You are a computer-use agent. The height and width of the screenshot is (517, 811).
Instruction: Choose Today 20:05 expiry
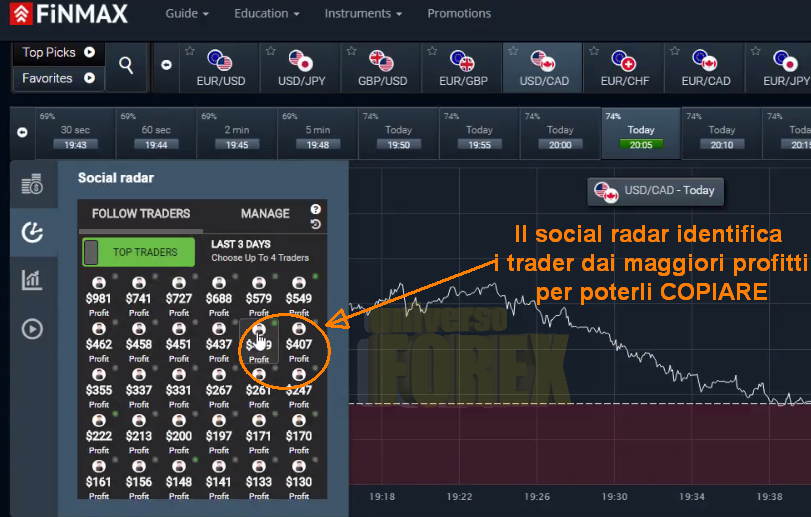coord(641,133)
